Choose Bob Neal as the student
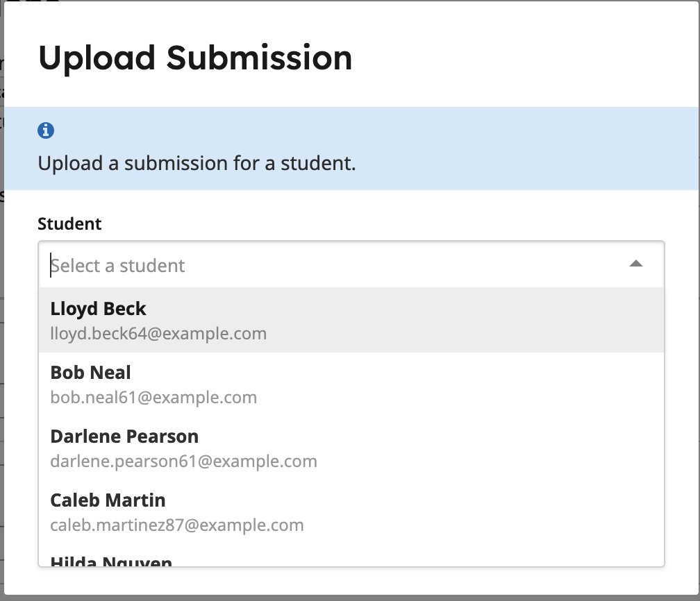This screenshot has height=601, width=700. point(351,384)
